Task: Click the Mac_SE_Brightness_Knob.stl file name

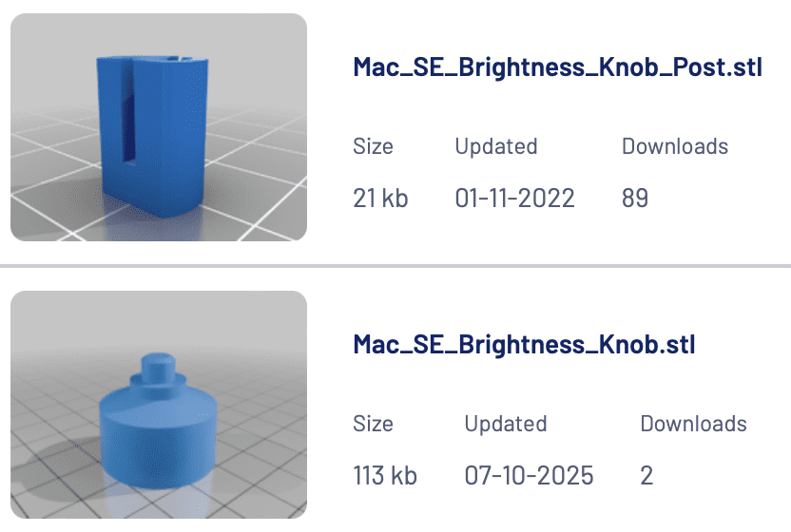Action: tap(524, 345)
